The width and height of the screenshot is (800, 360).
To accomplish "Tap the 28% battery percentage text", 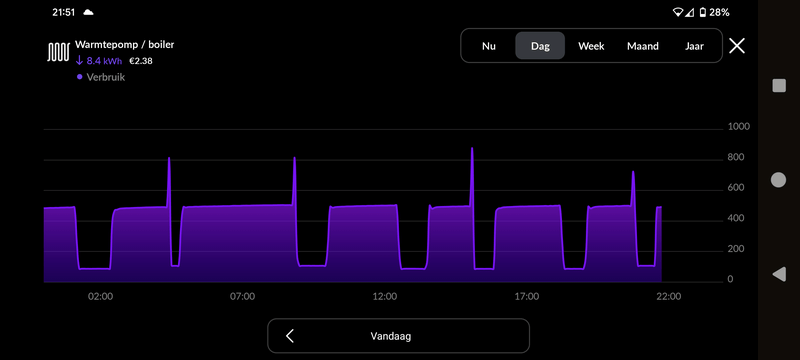I will coord(719,12).
